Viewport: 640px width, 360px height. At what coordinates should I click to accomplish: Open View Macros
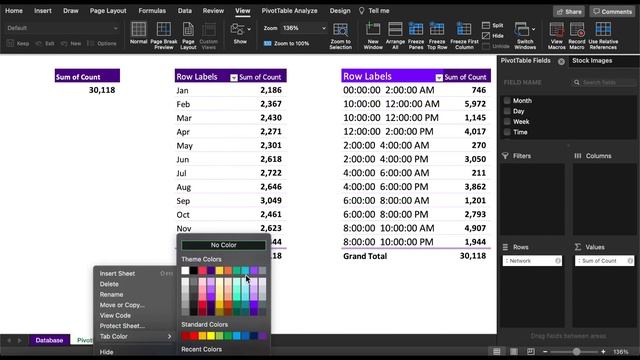[557, 36]
